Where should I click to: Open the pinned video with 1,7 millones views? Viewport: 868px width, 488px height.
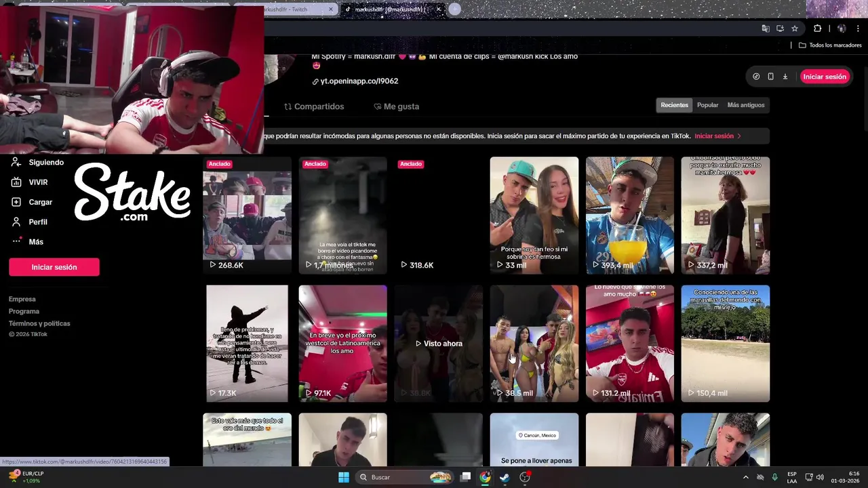coord(342,216)
